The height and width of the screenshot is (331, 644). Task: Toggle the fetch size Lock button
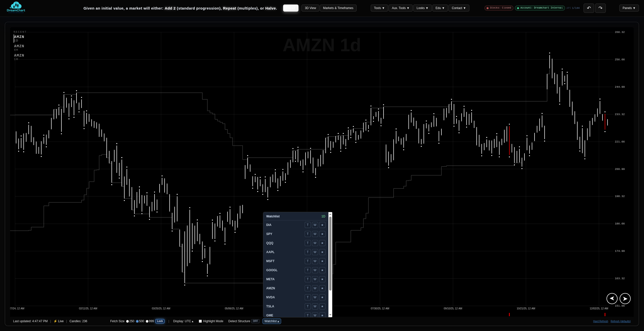coord(160,321)
